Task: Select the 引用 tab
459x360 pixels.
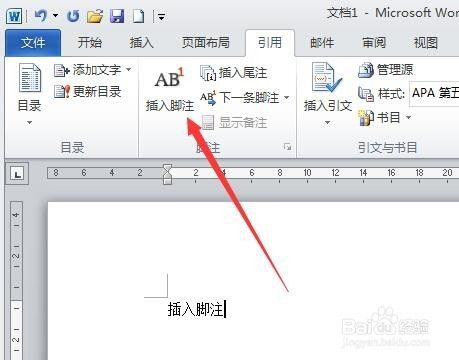Action: click(x=270, y=43)
